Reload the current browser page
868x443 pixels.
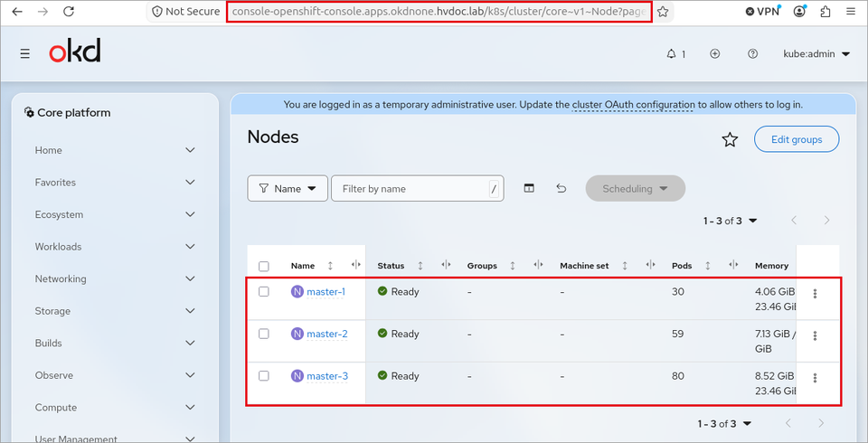tap(69, 11)
